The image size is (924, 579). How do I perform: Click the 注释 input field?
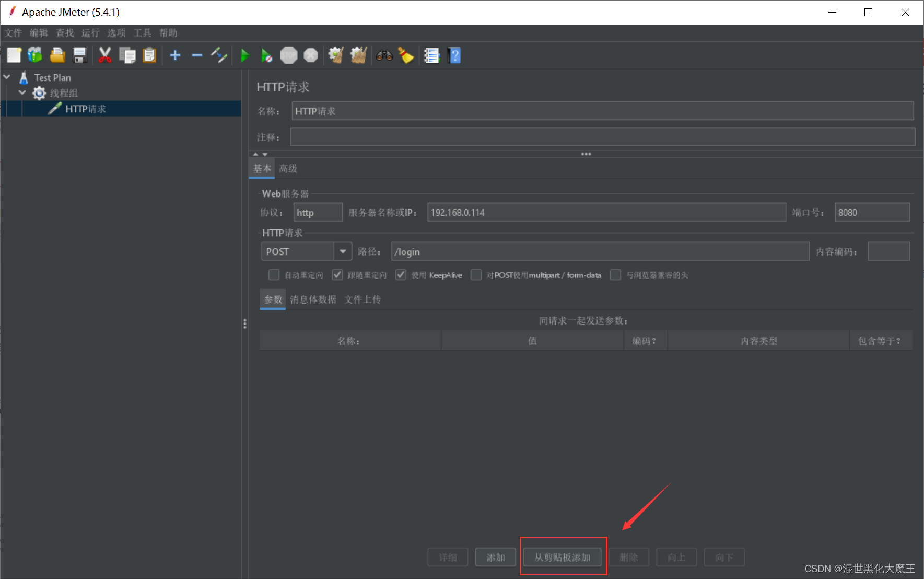pos(603,137)
